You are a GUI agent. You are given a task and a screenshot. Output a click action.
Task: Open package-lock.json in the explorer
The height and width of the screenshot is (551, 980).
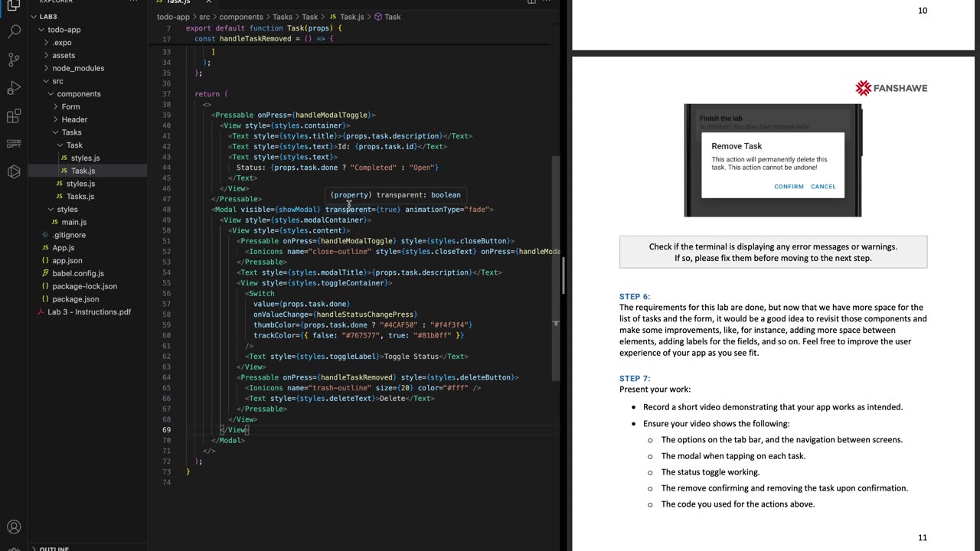pyautogui.click(x=84, y=286)
